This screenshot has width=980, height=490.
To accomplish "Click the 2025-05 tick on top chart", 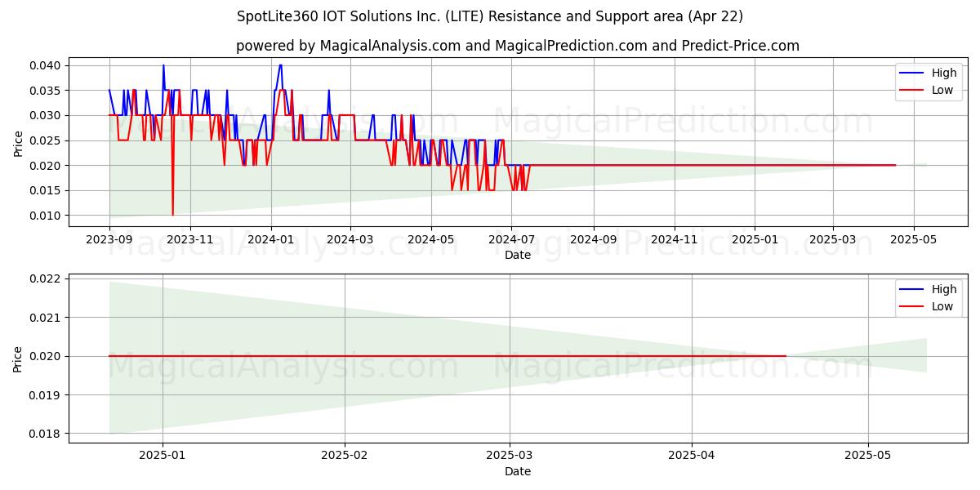I will point(913,239).
